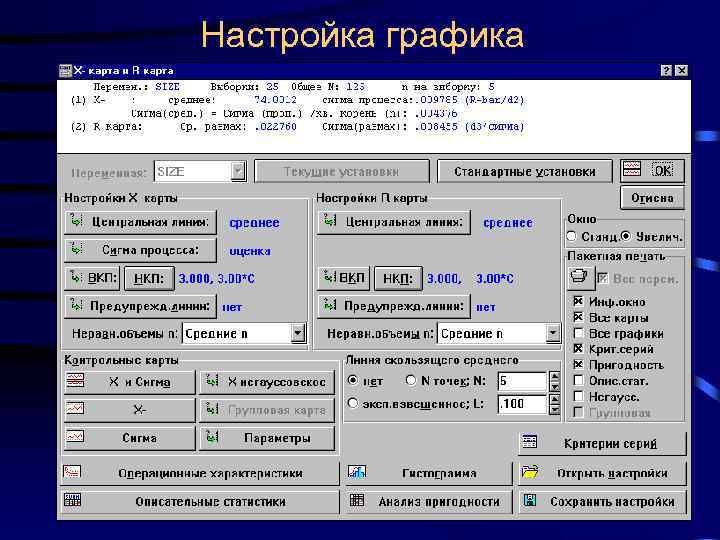Open Гистограмма button
This screenshot has width=720, height=540.
coord(428,473)
